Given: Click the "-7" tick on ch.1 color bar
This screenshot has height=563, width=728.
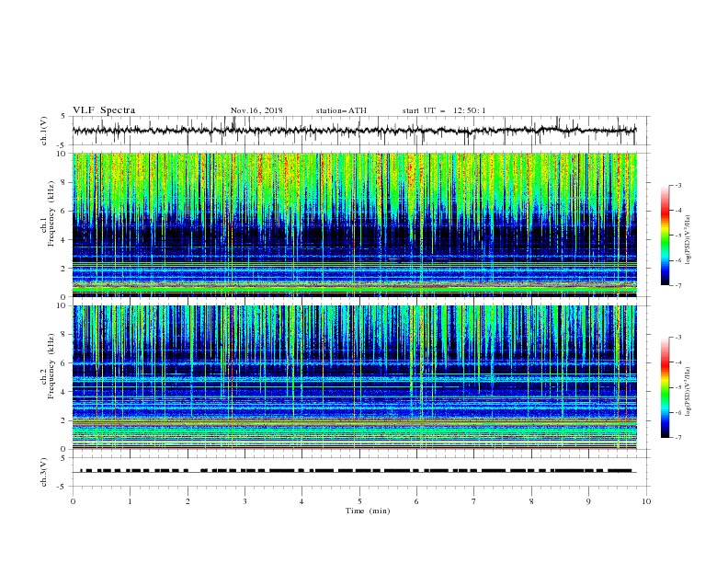Looking at the screenshot, I should [677, 285].
